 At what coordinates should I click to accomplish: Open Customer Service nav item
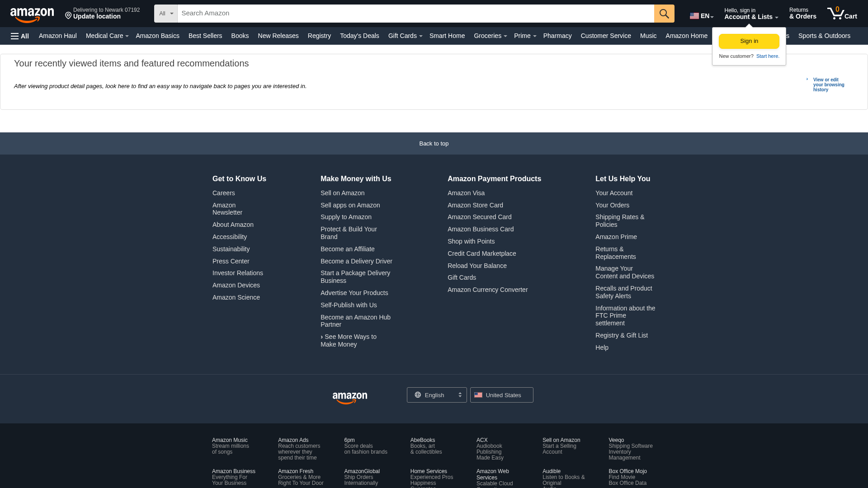(606, 36)
